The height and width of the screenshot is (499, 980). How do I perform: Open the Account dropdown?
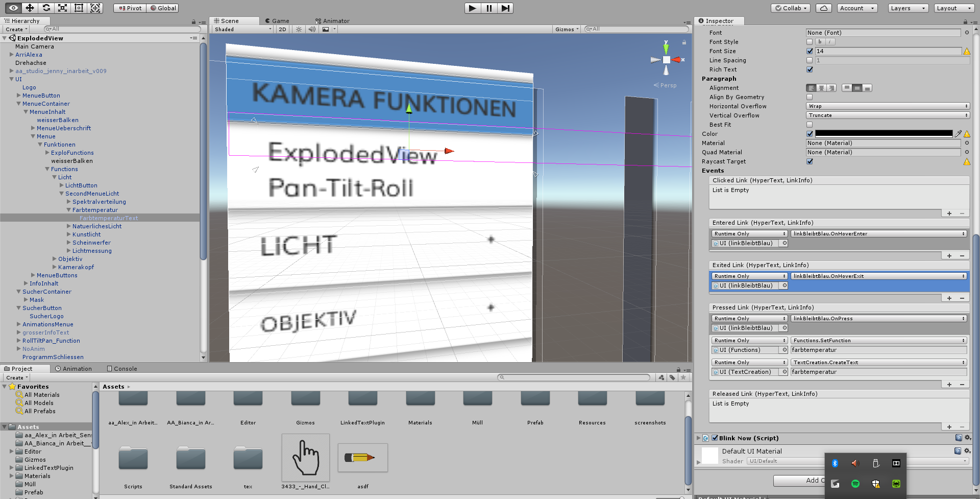(x=857, y=8)
